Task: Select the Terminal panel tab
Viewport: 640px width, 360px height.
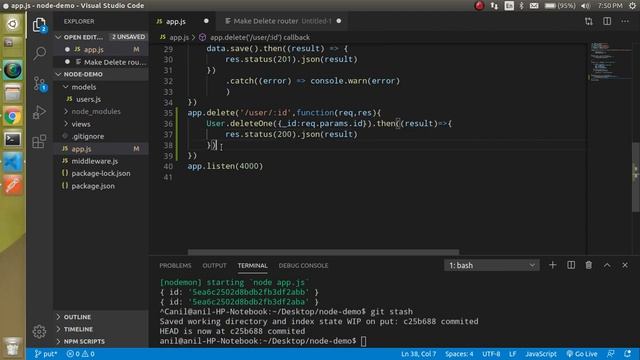Action: click(253, 265)
